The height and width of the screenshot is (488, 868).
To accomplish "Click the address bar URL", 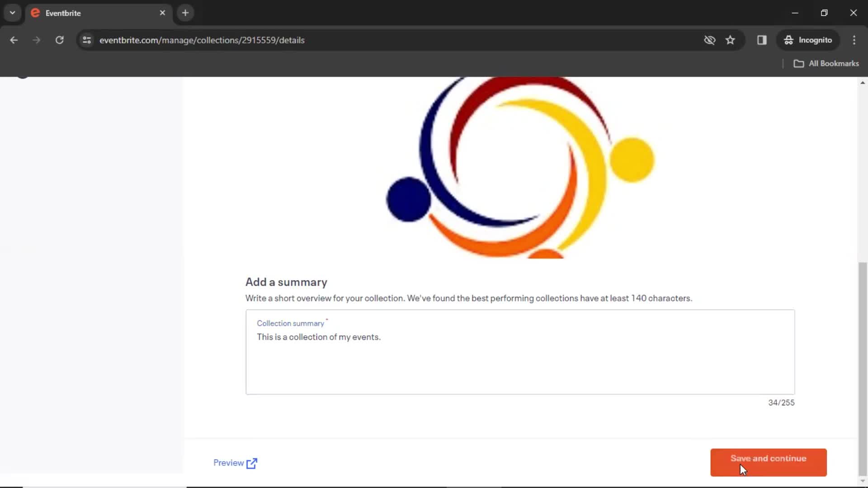I will [202, 40].
